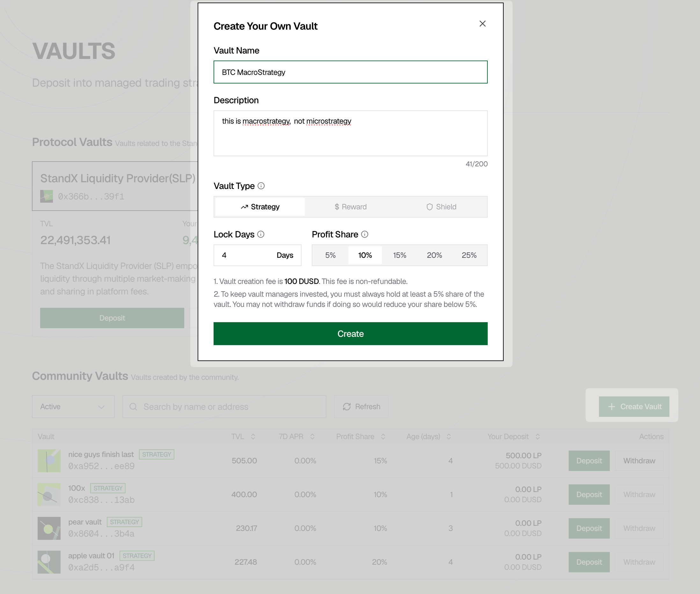Sort by Age (days) column arrows

click(449, 436)
